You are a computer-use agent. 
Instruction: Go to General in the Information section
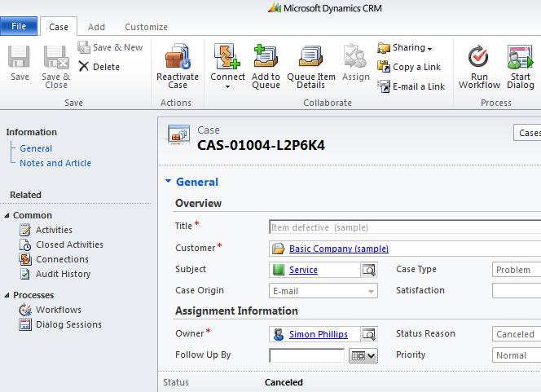(x=36, y=148)
